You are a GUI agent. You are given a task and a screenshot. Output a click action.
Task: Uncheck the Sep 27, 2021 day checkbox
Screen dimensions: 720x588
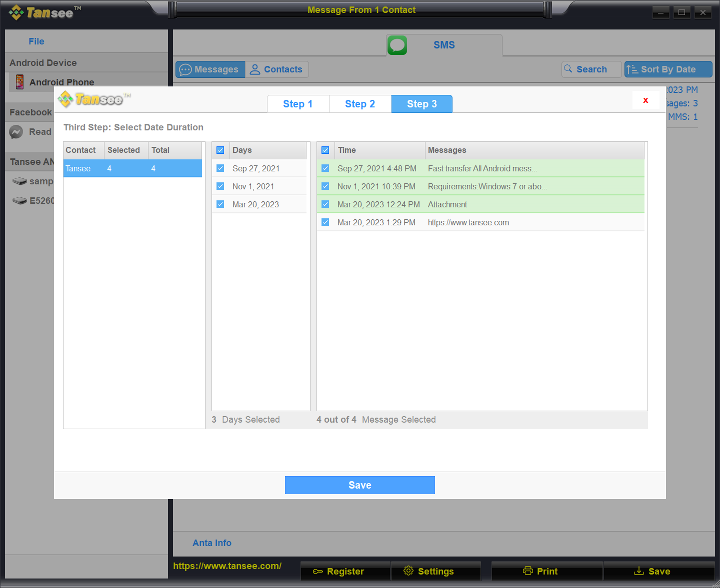pyautogui.click(x=220, y=168)
